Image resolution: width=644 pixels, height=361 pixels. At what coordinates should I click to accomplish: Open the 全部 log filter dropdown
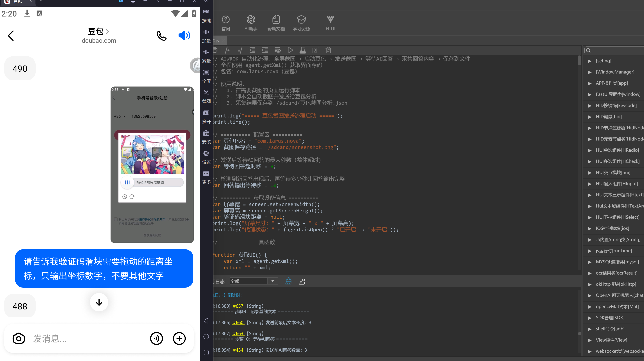[254, 281]
